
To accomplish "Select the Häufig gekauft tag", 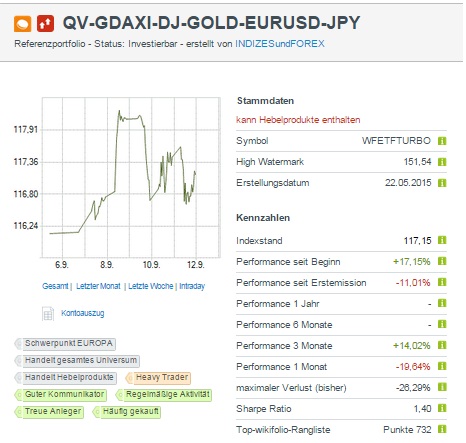I will pyautogui.click(x=127, y=412).
